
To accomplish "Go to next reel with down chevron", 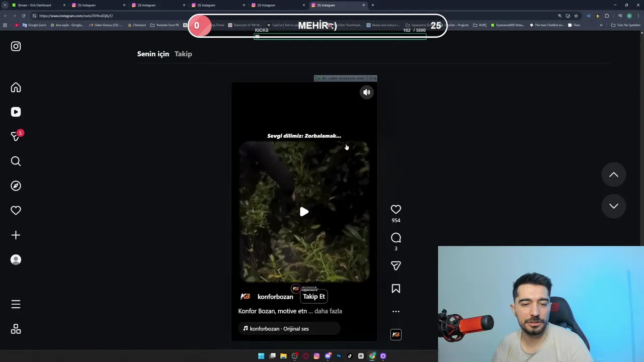I will point(614,206).
